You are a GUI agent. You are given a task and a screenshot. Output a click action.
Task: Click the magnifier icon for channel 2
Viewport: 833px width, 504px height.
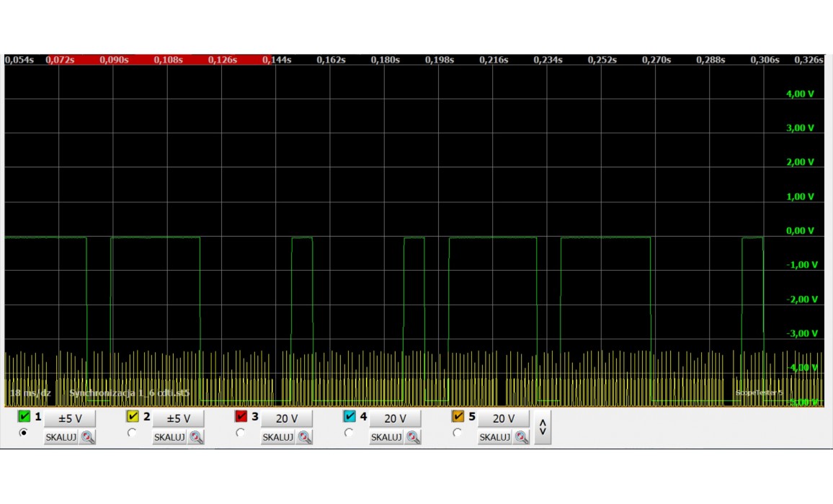(x=196, y=437)
